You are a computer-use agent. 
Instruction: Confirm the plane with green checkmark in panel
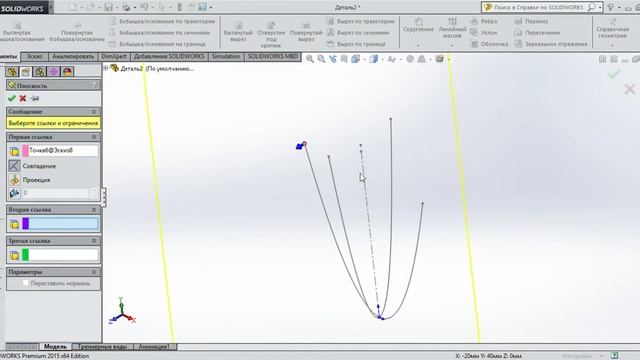coord(11,98)
